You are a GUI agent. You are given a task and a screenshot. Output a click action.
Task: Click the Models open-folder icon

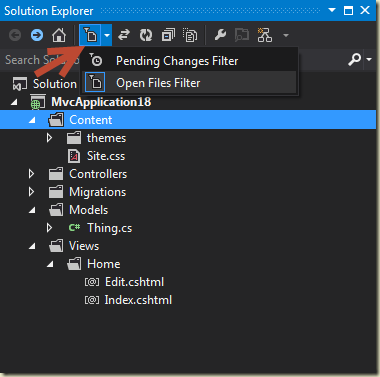[56, 210]
